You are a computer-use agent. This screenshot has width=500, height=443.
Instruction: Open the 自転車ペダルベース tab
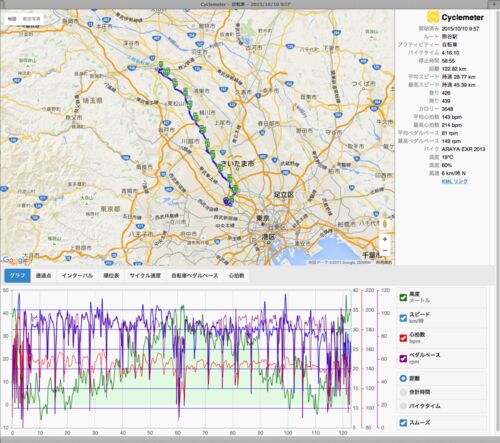(195, 276)
